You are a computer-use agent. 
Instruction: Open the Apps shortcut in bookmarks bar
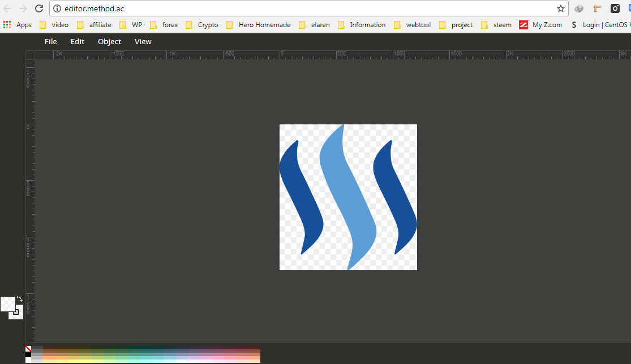(x=18, y=25)
